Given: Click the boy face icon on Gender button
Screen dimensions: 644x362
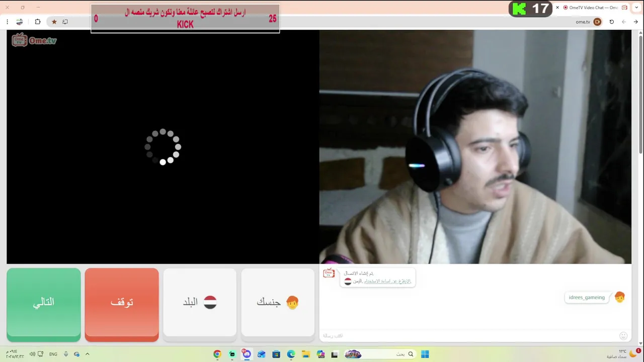Looking at the screenshot, I should tap(292, 302).
